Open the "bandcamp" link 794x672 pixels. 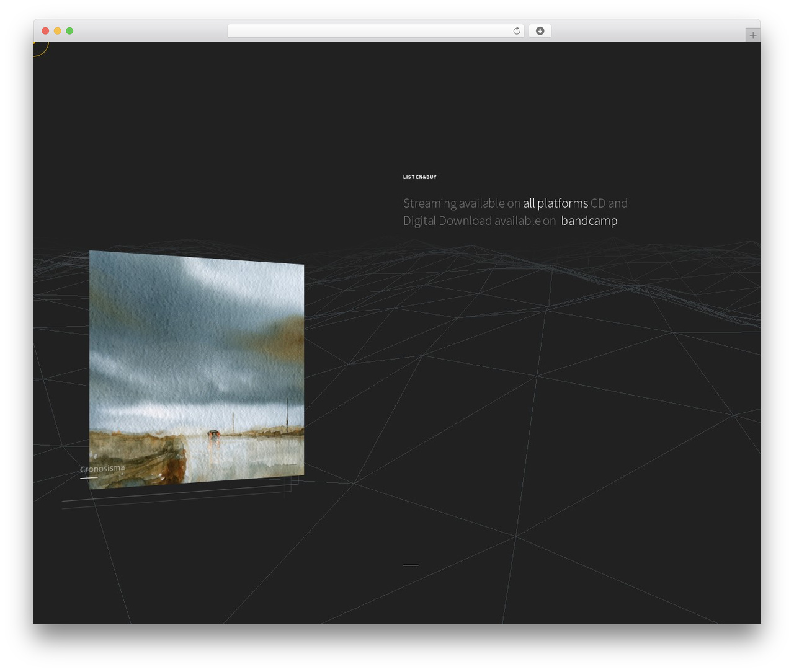coord(589,221)
